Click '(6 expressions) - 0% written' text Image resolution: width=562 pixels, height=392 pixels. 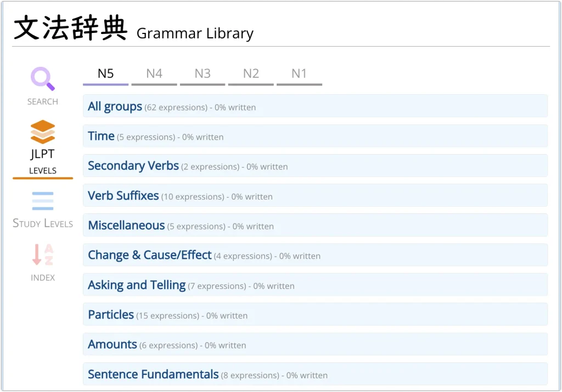193,345
